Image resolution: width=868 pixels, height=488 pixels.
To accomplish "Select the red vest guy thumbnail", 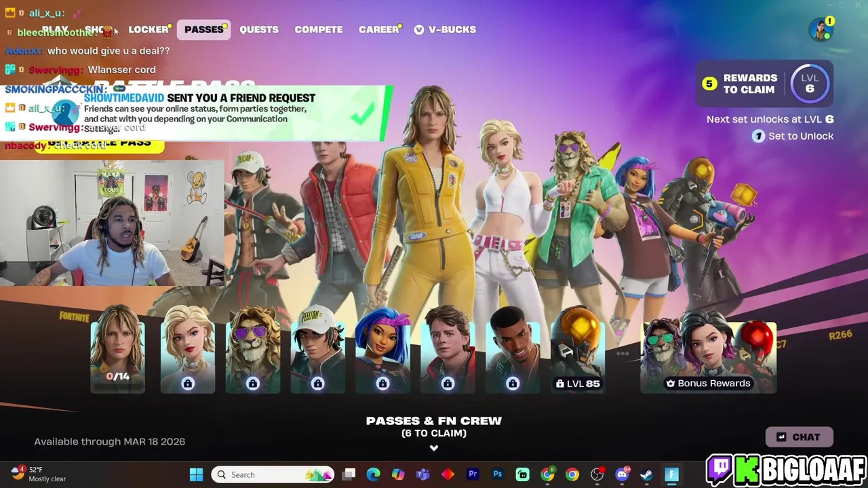I will pos(448,349).
